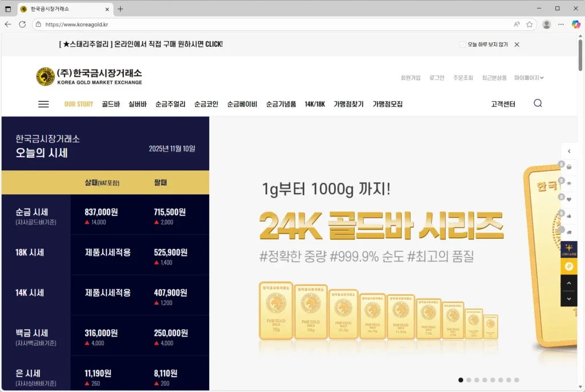Collapse the right quick-menu with the chevron

[568, 151]
